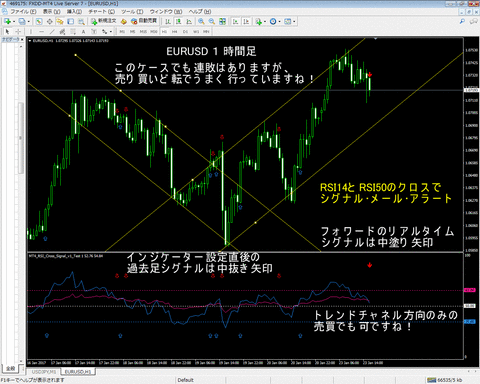Zoom in on the chart
The width and height of the screenshot is (480, 384).
pyautogui.click(x=201, y=21)
